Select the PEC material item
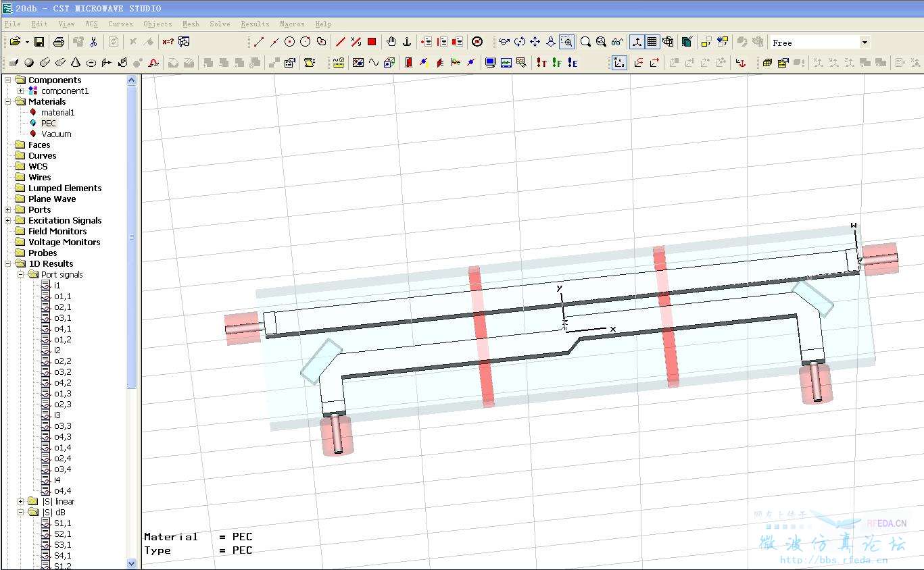The image size is (924, 570). click(x=49, y=123)
